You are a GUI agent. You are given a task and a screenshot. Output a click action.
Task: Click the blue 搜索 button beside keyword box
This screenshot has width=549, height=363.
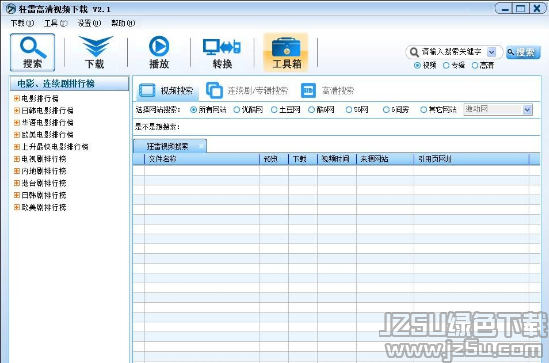tap(523, 53)
